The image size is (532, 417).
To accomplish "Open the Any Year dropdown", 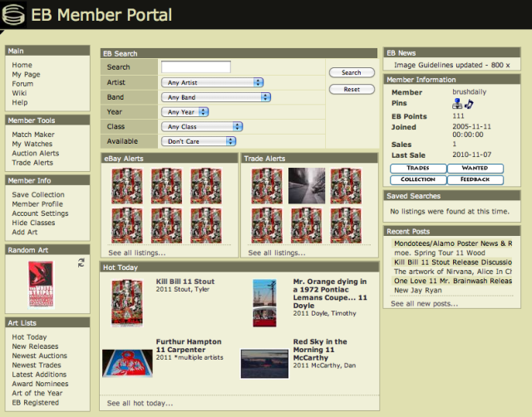I will point(185,112).
